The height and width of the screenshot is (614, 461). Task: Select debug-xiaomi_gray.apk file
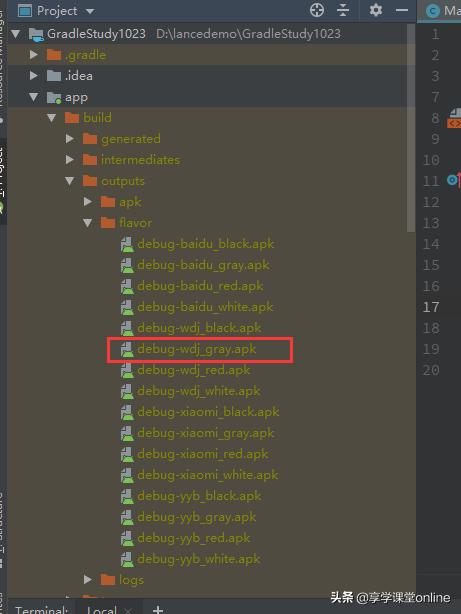click(197, 433)
